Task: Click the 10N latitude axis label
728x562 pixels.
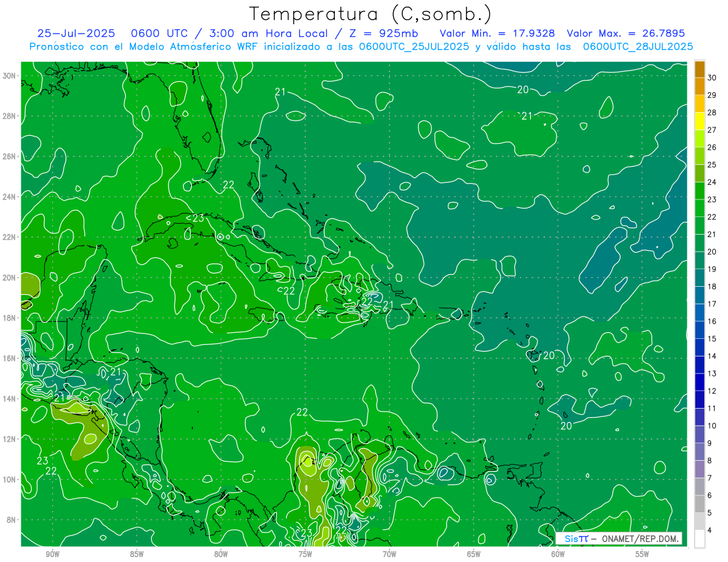Action: [9, 480]
